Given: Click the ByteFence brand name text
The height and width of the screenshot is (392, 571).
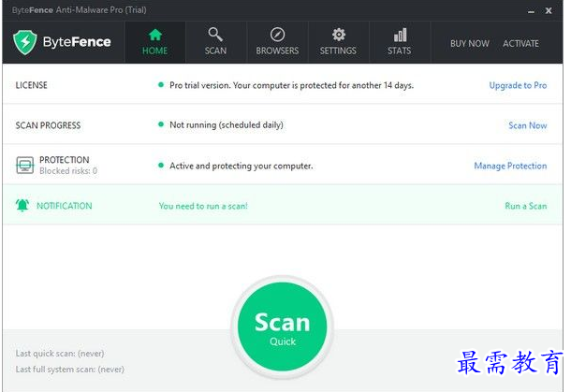Looking at the screenshot, I should 77,42.
